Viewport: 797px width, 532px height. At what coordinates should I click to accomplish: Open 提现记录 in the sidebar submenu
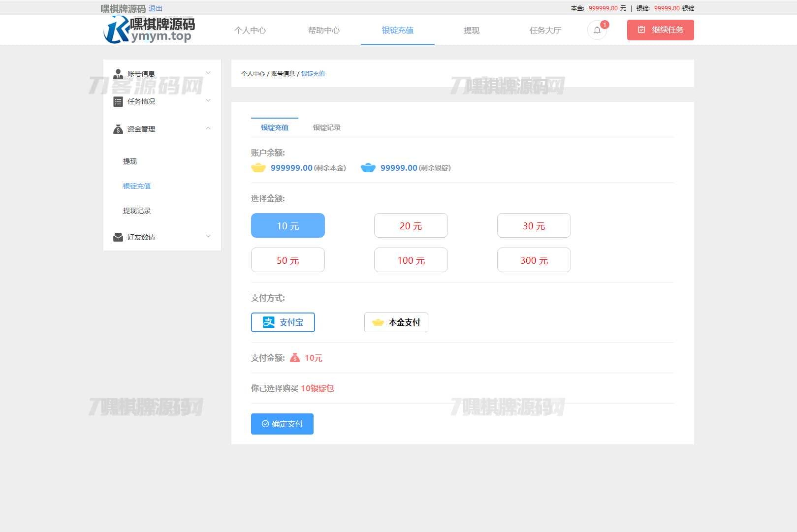pyautogui.click(x=137, y=211)
